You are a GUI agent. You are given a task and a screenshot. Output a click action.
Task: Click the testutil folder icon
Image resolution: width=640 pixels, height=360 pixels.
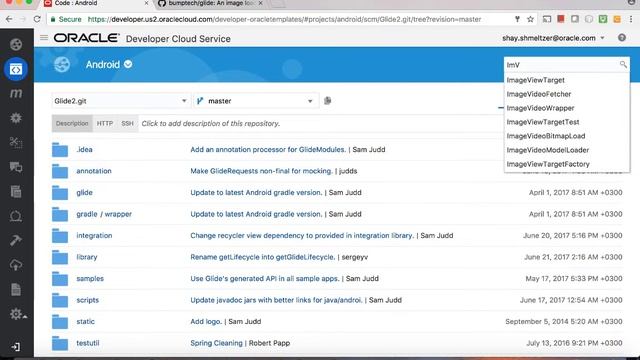pos(60,343)
